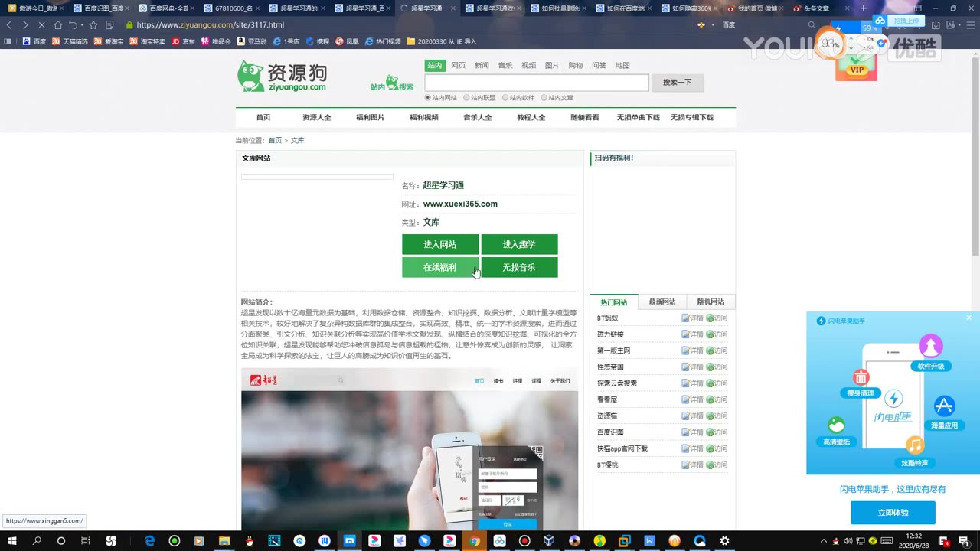Click the search magnifier in browser toolbar
Screen dimensions: 980x551
pyautogui.click(x=812, y=24)
